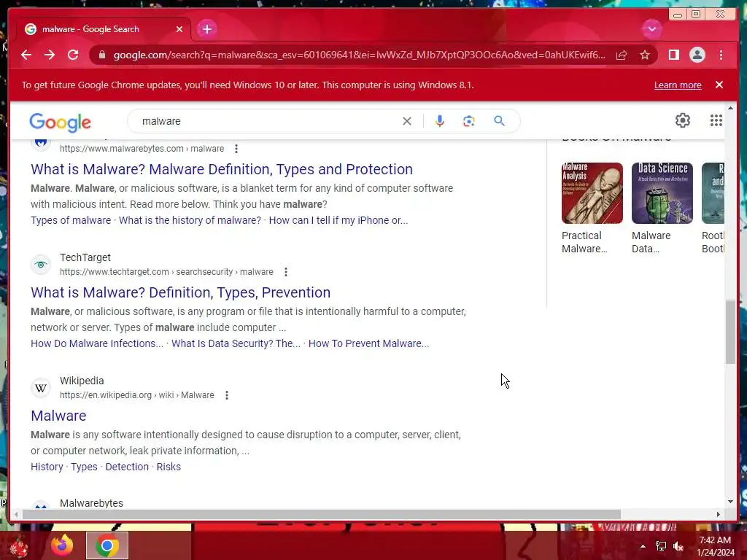This screenshot has width=747, height=560.
Task: Select the malware - Google Search tab
Action: [x=104, y=29]
